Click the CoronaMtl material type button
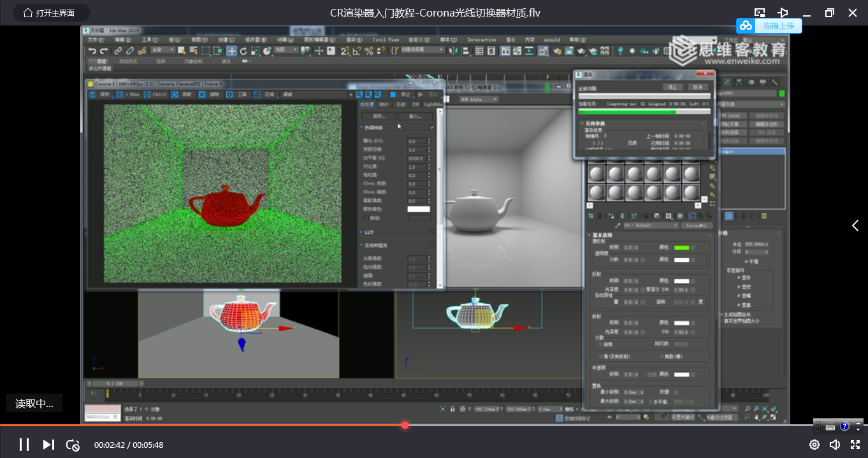Image resolution: width=868 pixels, height=458 pixels. [x=697, y=225]
